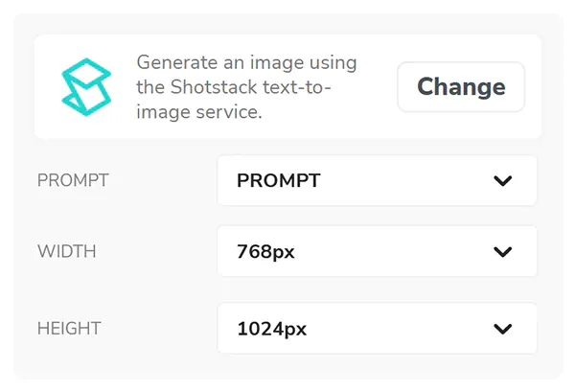
Task: Click the chevron arrow in the HEIGHT field
Action: click(x=502, y=329)
